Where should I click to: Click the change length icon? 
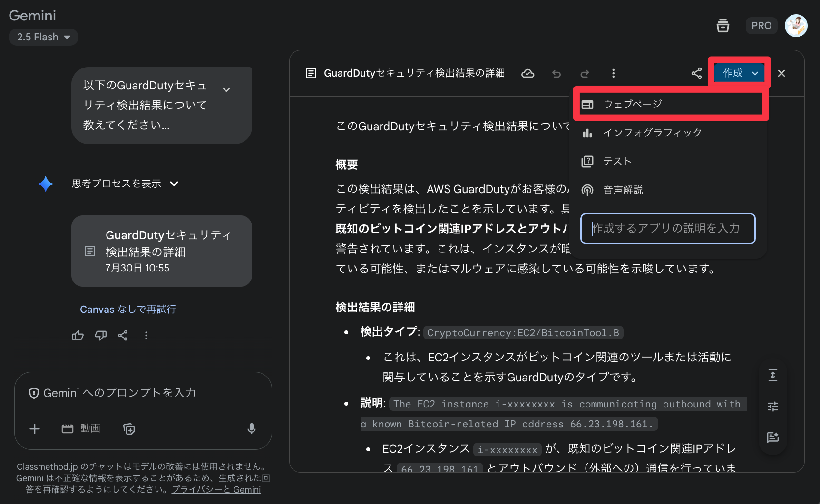[x=773, y=376]
